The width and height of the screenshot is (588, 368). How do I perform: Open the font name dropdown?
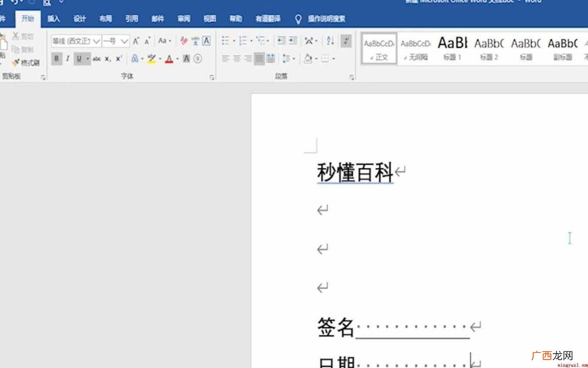click(96, 41)
